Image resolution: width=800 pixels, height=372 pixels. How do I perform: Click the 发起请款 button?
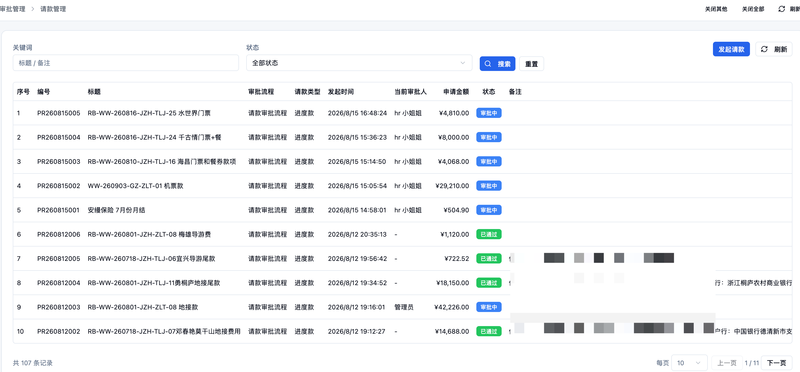[731, 49]
